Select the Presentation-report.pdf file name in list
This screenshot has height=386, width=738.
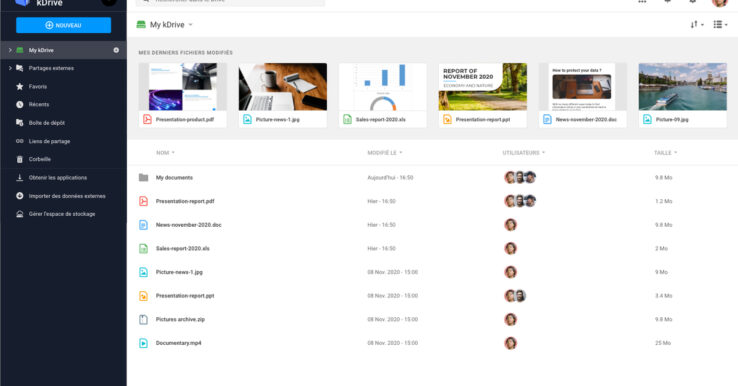[x=185, y=201]
